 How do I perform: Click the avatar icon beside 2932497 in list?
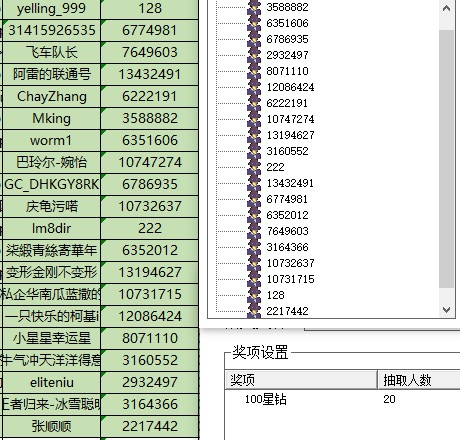coord(254,55)
